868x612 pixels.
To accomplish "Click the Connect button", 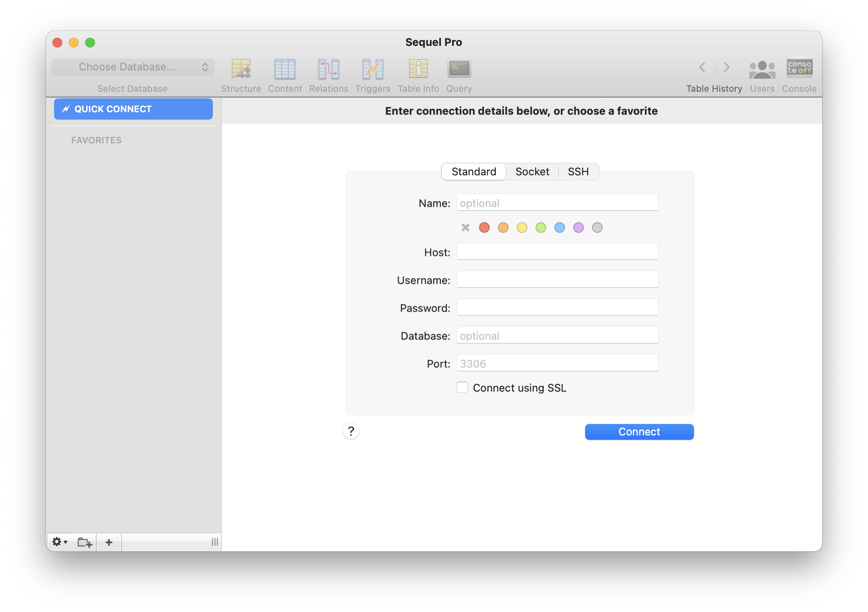I will pos(639,432).
